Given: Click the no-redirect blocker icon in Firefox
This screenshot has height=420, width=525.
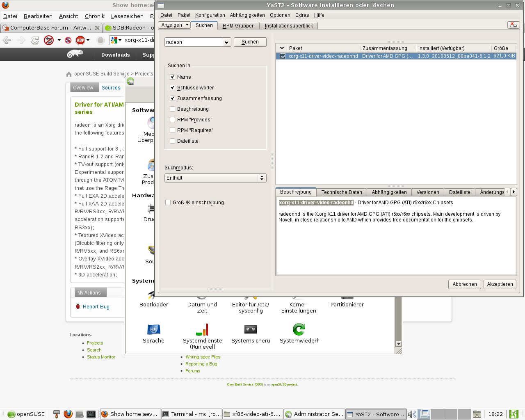Looking at the screenshot, I should tap(49, 40).
